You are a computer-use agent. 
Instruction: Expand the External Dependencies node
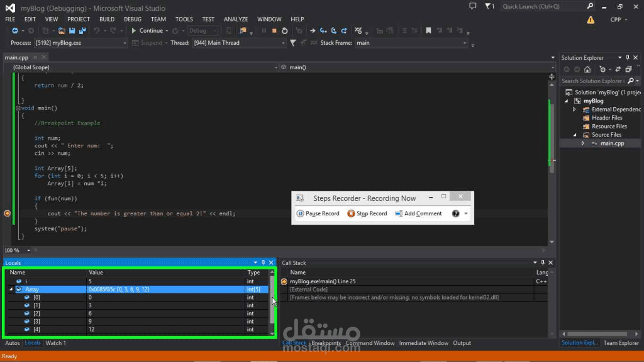click(x=575, y=110)
